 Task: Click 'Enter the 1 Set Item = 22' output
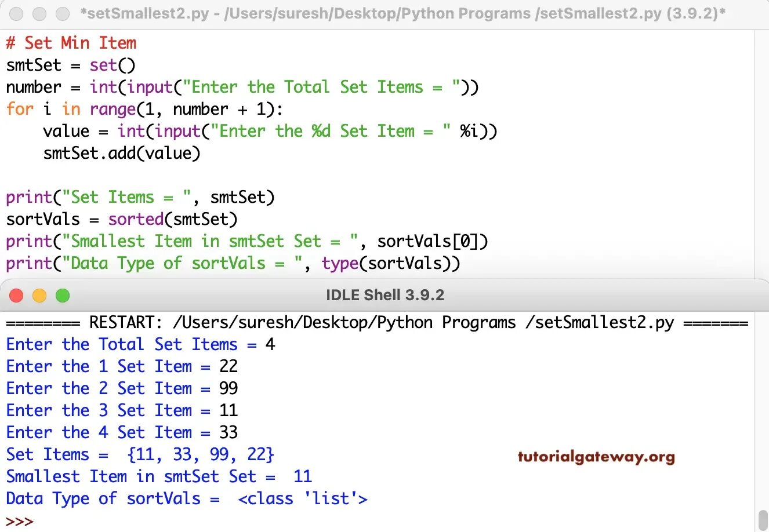coord(122,366)
